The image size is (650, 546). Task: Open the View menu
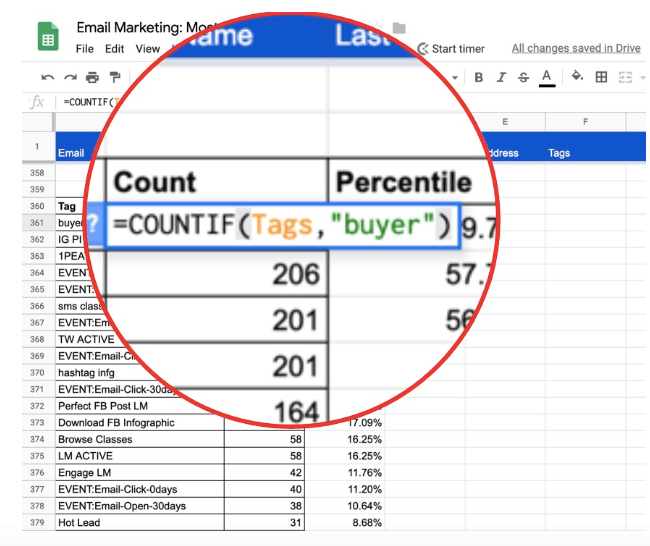[148, 49]
